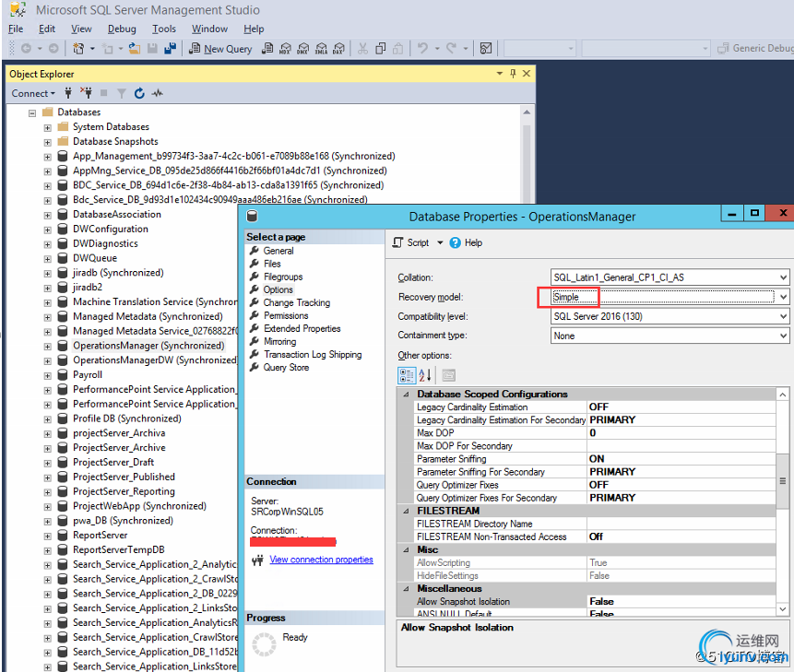This screenshot has height=672, width=794.
Task: Open the Tools menu
Action: pyautogui.click(x=164, y=29)
